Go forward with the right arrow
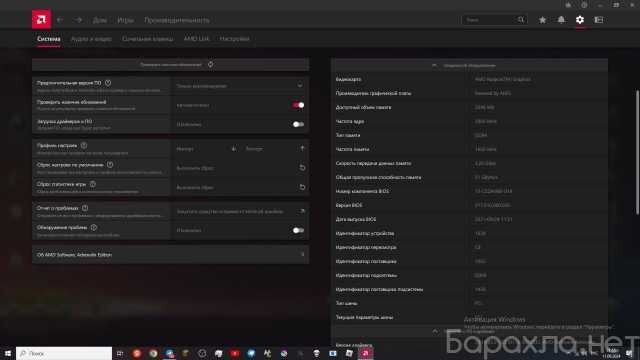The image size is (640, 360). [x=78, y=20]
